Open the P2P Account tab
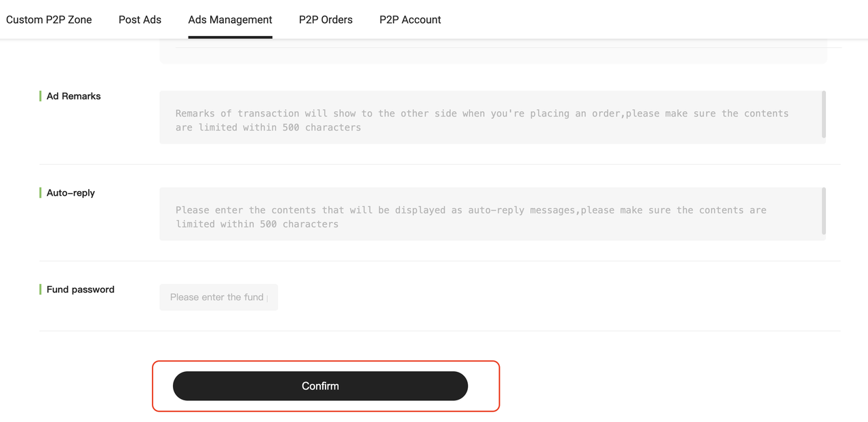This screenshot has width=868, height=422. [x=410, y=20]
